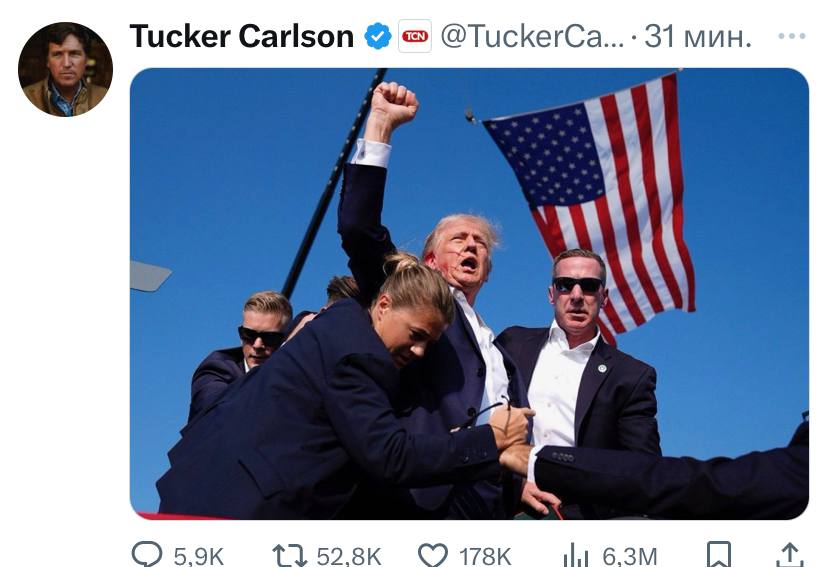Click the raised fist in the photo
The height and width of the screenshot is (567, 828).
[393, 104]
